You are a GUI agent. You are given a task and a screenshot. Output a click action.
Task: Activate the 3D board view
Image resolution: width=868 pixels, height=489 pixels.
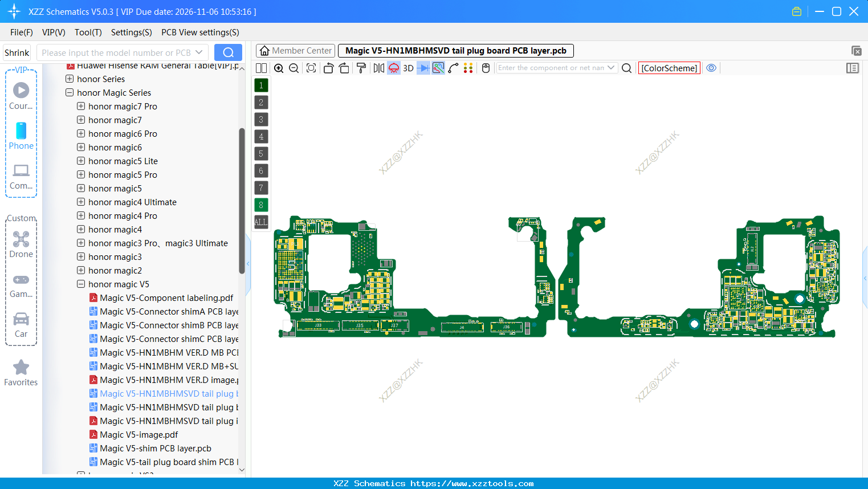[x=408, y=68]
